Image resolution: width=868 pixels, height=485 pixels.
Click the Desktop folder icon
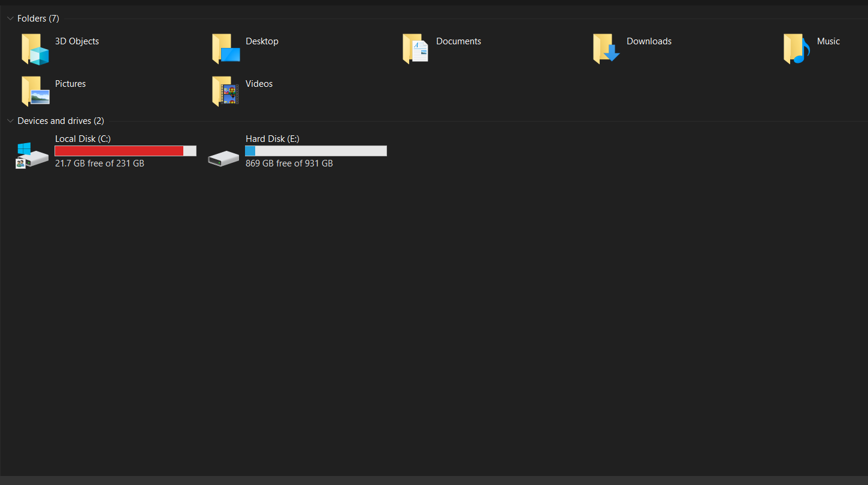226,49
